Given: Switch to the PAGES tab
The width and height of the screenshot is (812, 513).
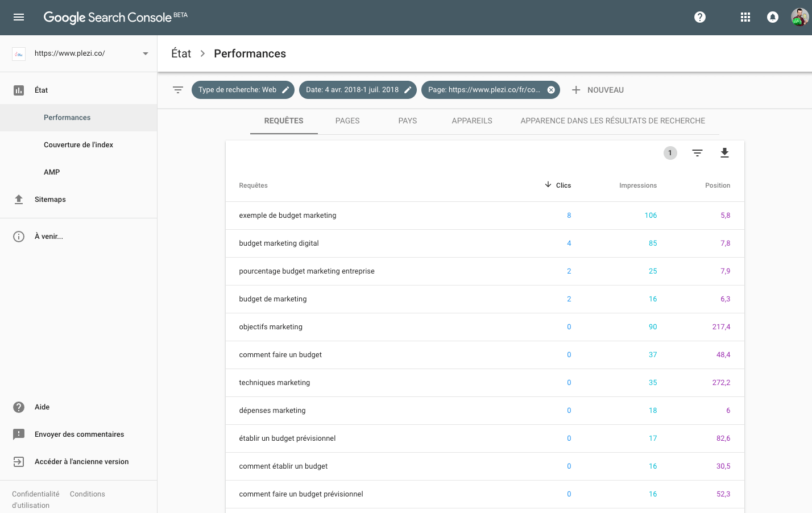Looking at the screenshot, I should (x=347, y=121).
